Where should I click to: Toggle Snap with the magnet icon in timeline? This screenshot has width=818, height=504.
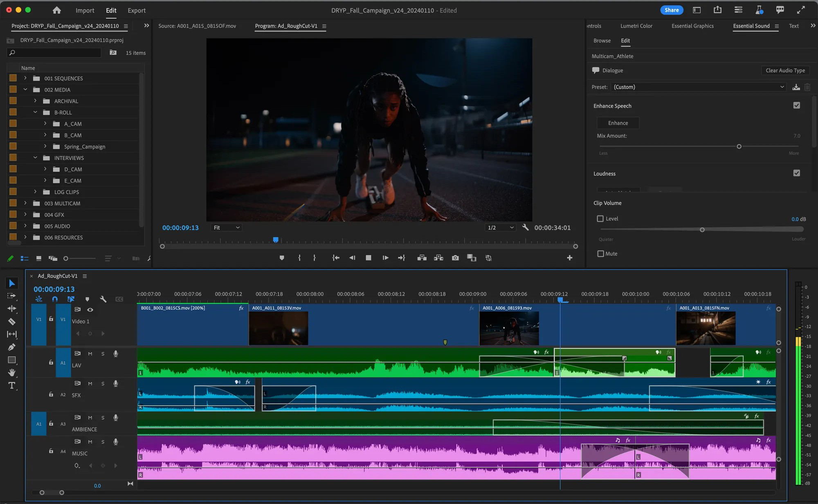point(55,299)
